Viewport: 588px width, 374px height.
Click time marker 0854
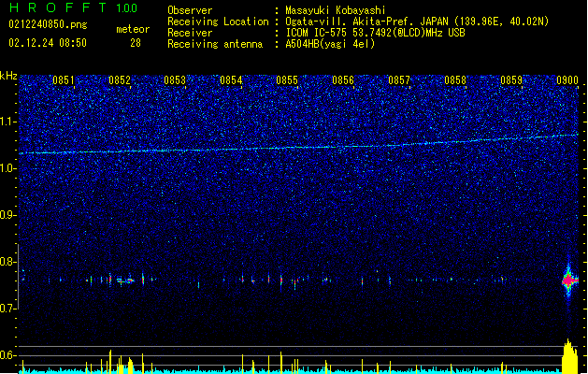231,80
